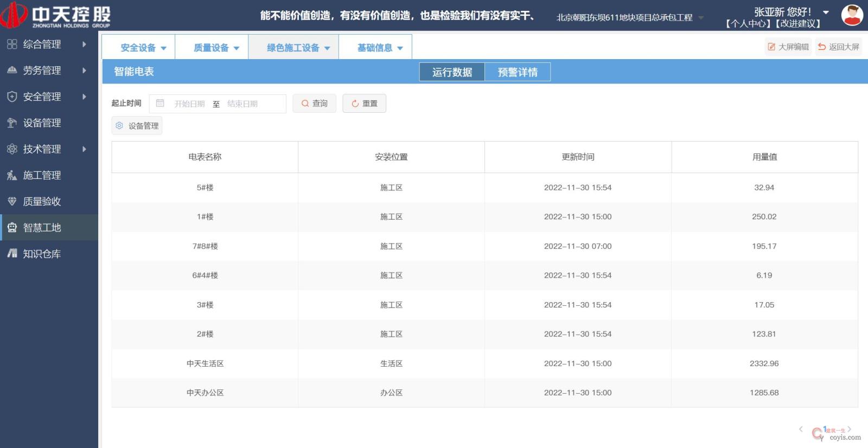The height and width of the screenshot is (448, 868).
Task: Expand the 安全管理 submenu arrow
Action: click(84, 97)
